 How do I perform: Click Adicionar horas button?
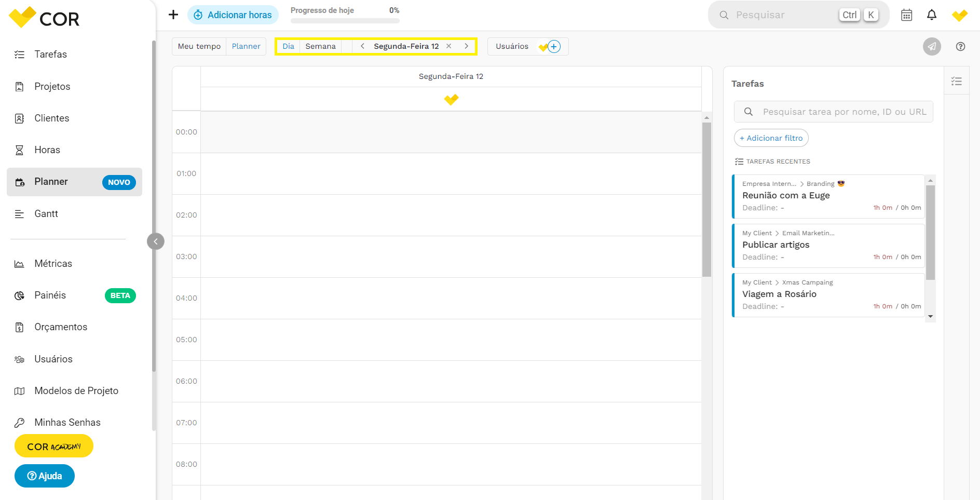coord(233,15)
